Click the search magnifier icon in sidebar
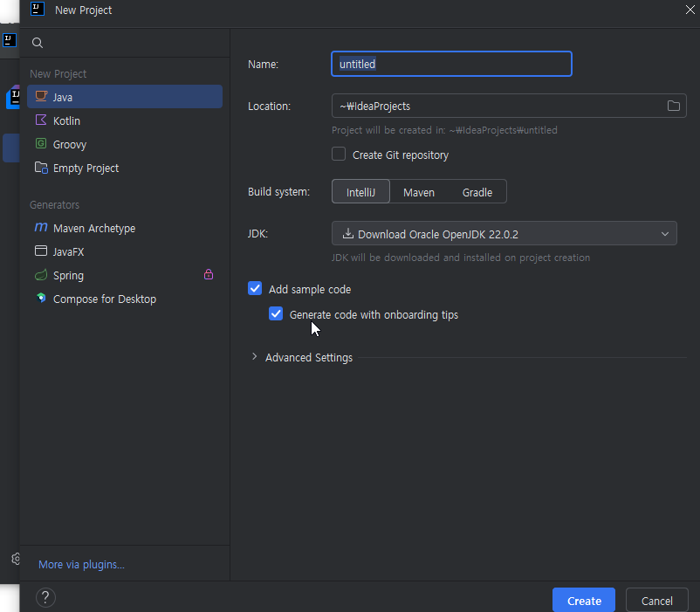 pyautogui.click(x=38, y=43)
